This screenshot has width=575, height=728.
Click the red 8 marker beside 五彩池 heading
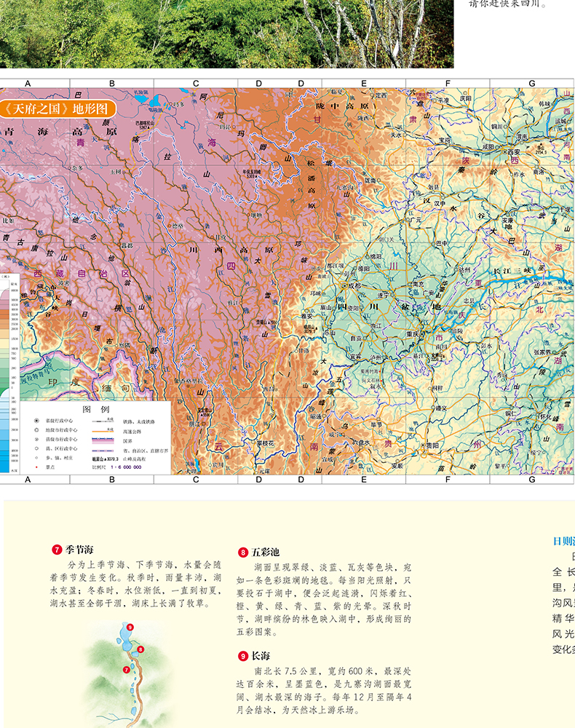(x=242, y=553)
